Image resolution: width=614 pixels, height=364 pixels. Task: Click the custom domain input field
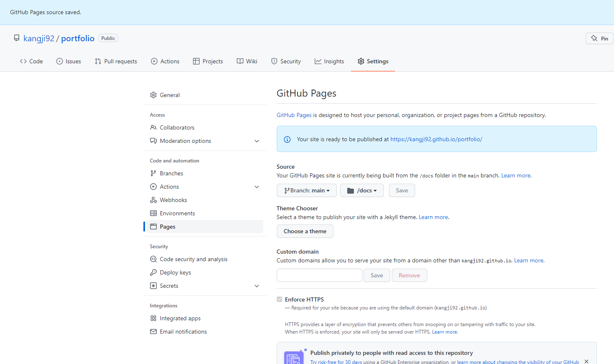(x=319, y=275)
